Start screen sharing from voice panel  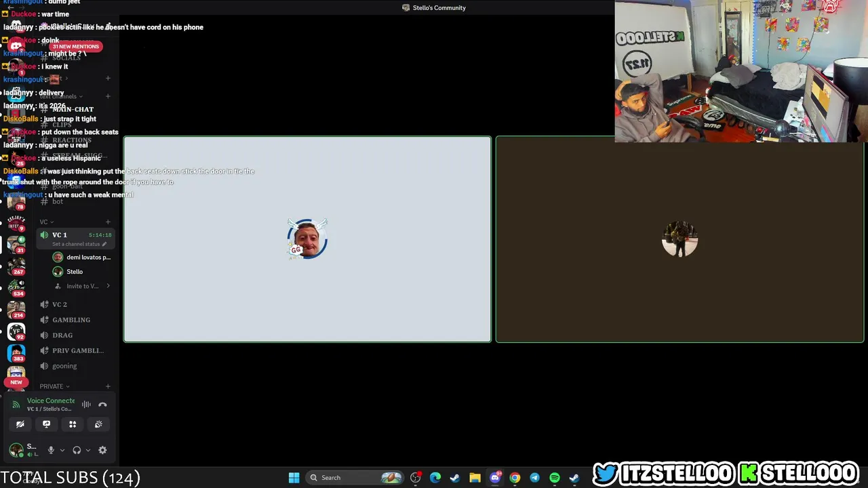pyautogui.click(x=46, y=424)
